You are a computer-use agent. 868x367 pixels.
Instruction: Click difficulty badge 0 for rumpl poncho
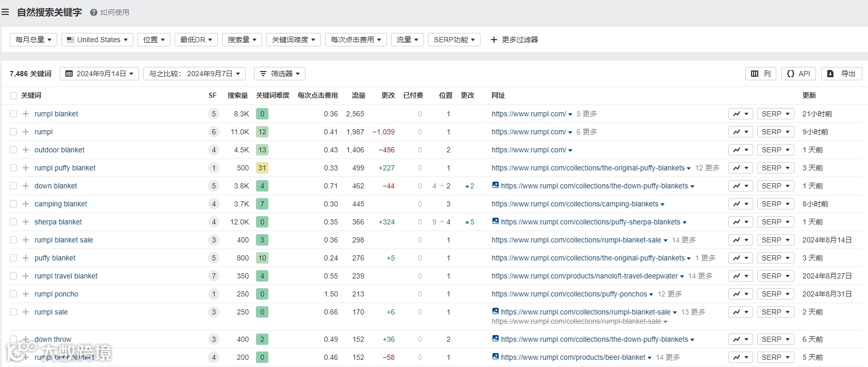262,294
